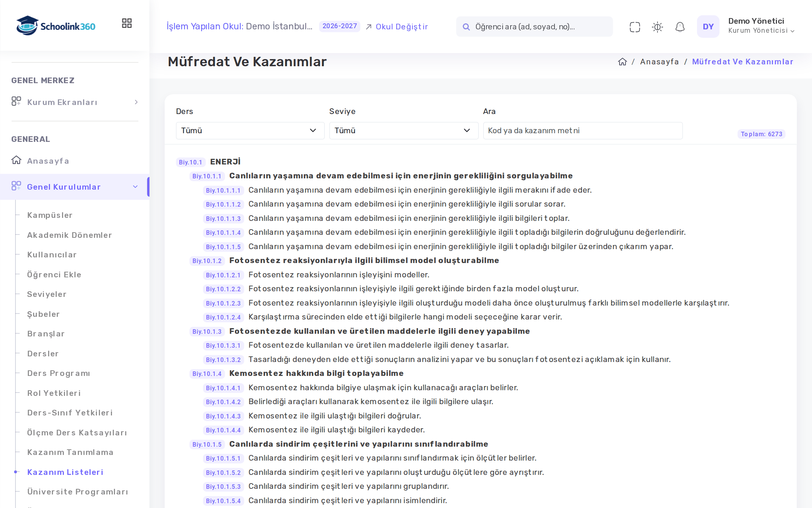Click the search magnifier icon
This screenshot has width=812, height=508.
coord(466,27)
